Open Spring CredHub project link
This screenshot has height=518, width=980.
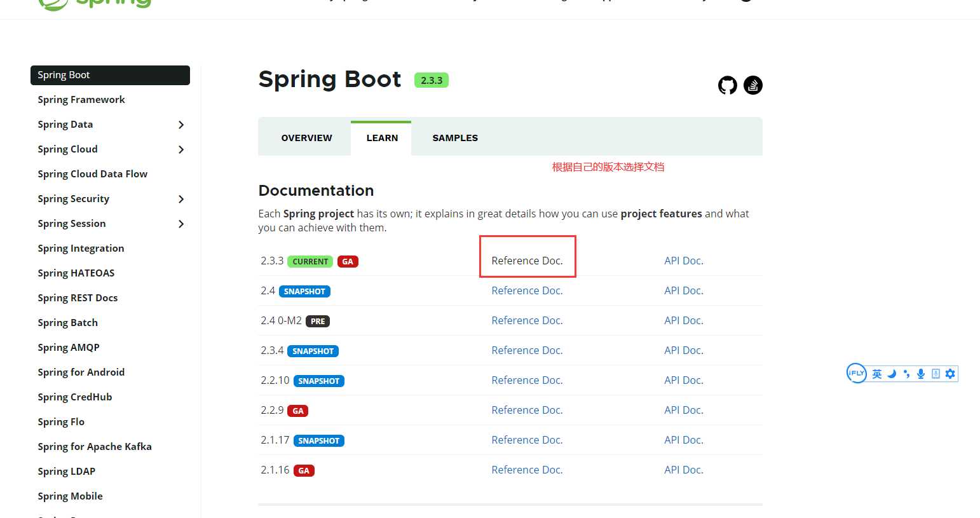75,397
